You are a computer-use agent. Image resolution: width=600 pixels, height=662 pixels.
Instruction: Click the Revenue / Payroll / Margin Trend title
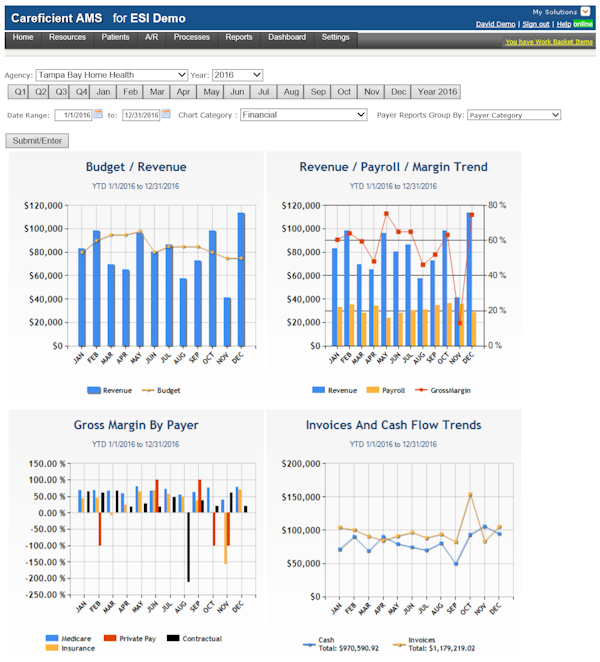[394, 167]
